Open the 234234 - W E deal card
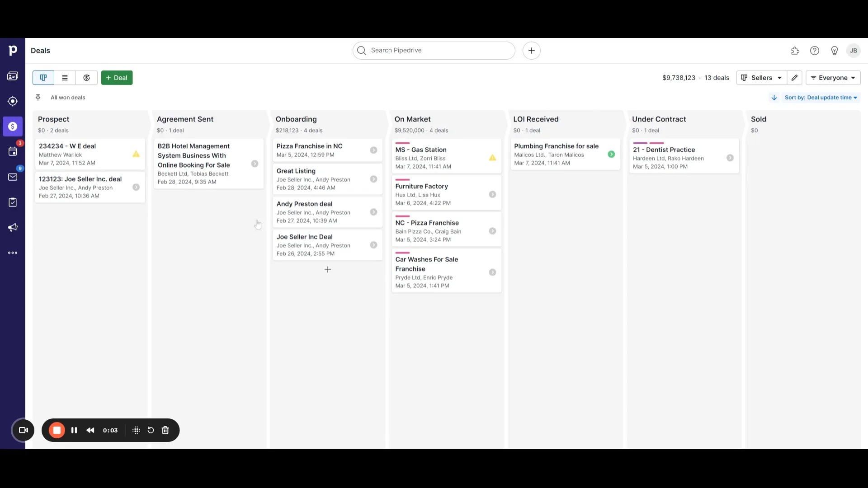 click(90, 154)
